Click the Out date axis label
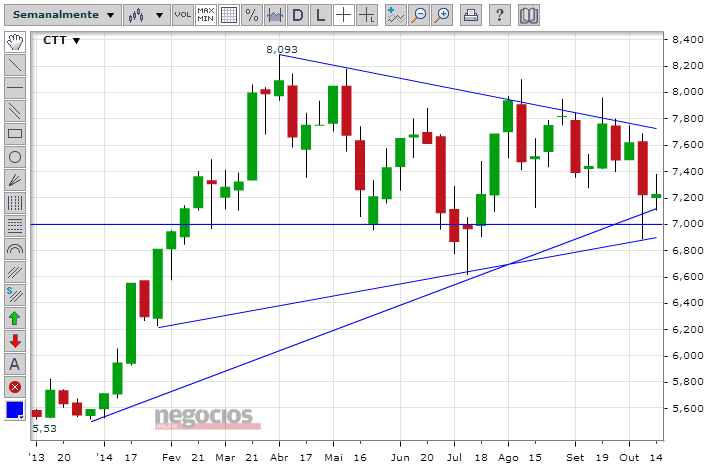The image size is (716, 469). pos(629,458)
